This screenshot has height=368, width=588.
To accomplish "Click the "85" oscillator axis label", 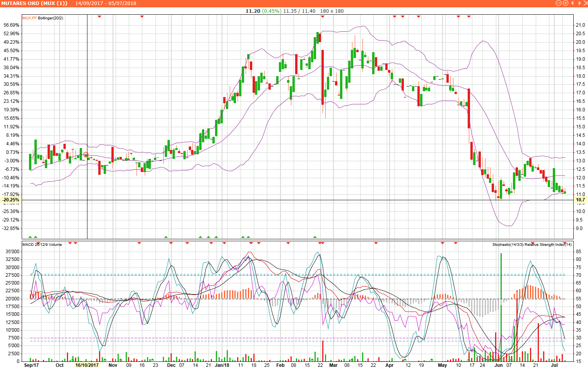I will [578, 252].
